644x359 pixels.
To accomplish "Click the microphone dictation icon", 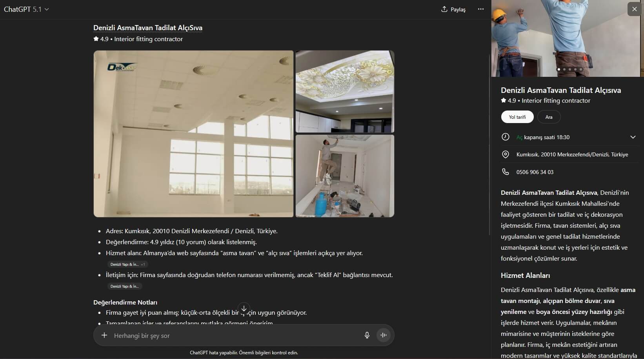I will (x=367, y=335).
